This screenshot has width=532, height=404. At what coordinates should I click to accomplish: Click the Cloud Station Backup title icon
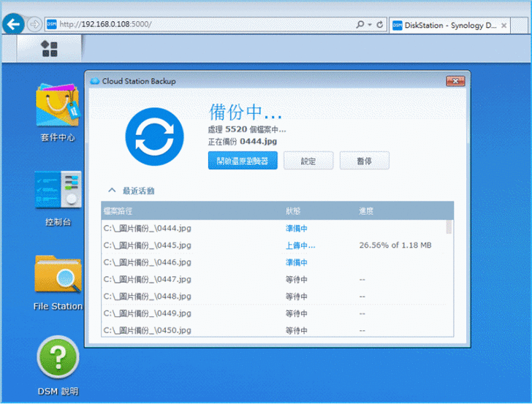[x=95, y=81]
